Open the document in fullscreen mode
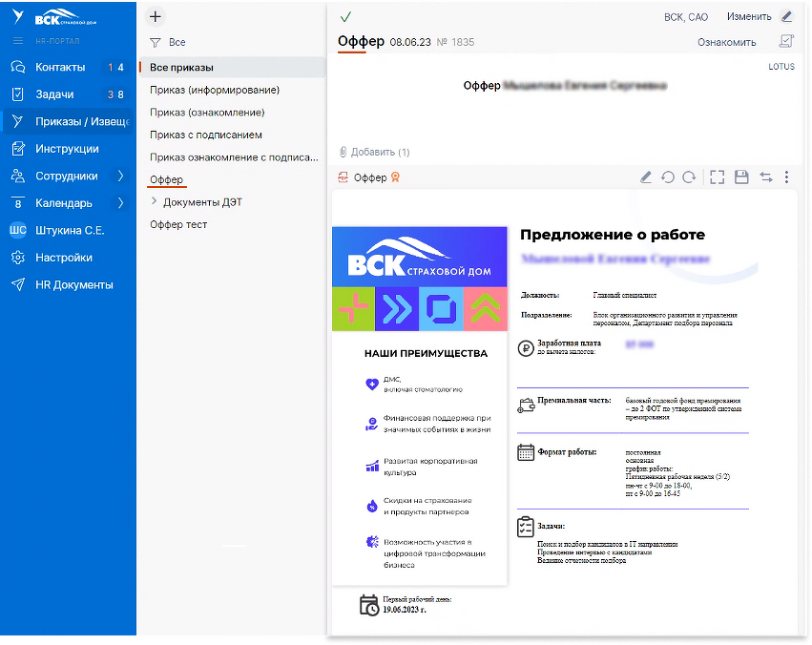Image resolution: width=812 pixels, height=645 pixels. (718, 177)
